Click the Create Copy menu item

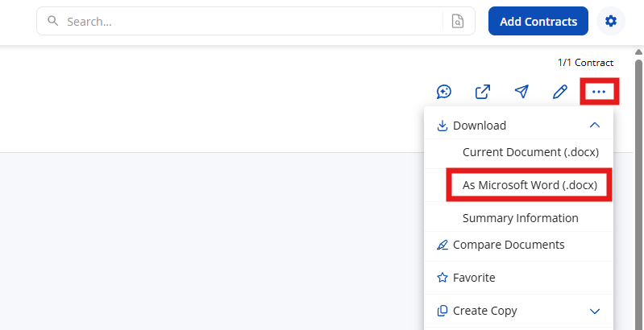point(484,311)
